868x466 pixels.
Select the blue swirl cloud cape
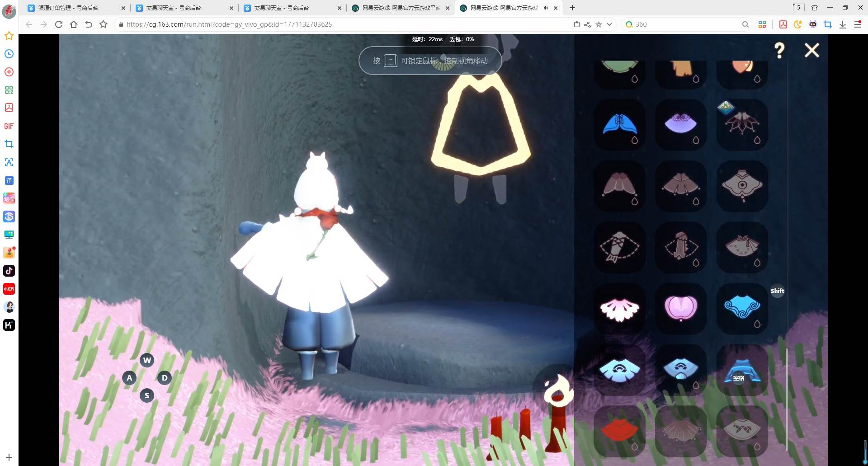tap(742, 308)
